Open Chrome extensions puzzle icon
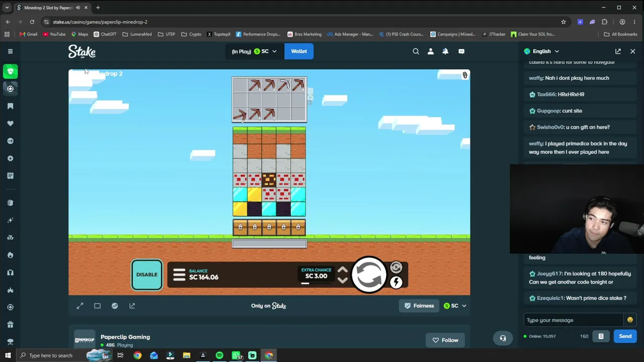 coord(604,22)
